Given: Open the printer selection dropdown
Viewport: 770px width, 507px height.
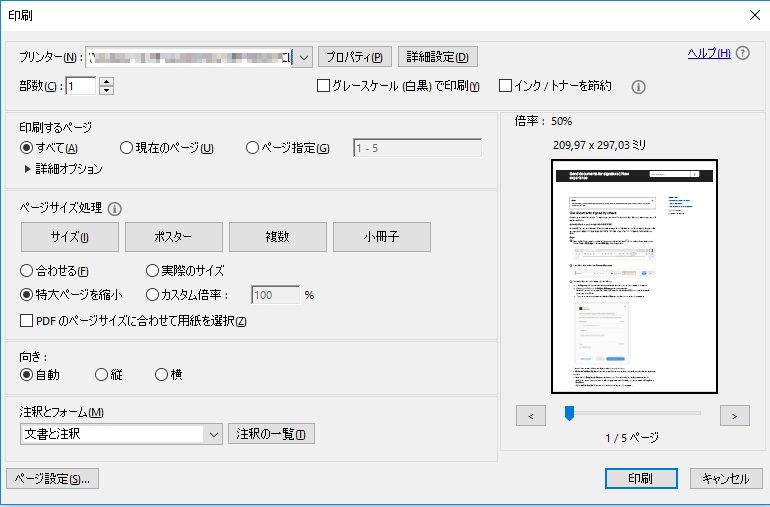Looking at the screenshot, I should pyautogui.click(x=303, y=57).
